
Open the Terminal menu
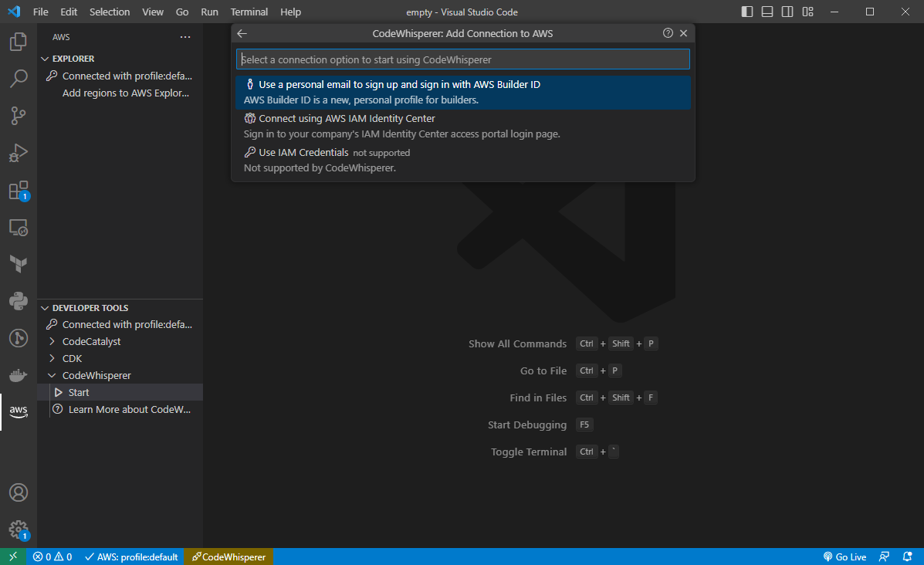tap(249, 12)
